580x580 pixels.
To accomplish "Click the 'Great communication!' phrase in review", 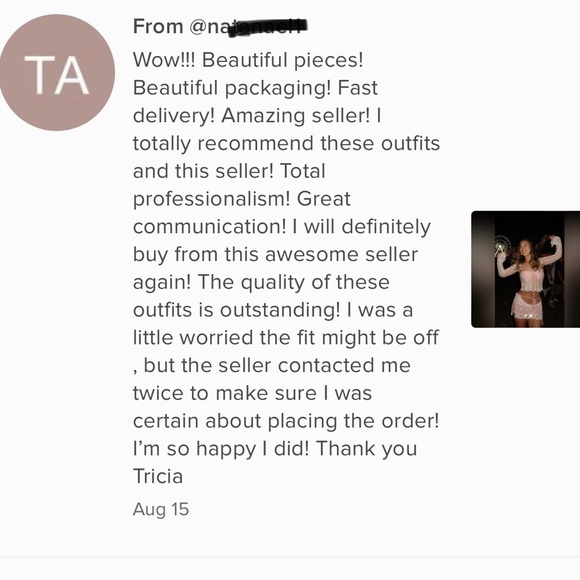I will [x=242, y=213].
